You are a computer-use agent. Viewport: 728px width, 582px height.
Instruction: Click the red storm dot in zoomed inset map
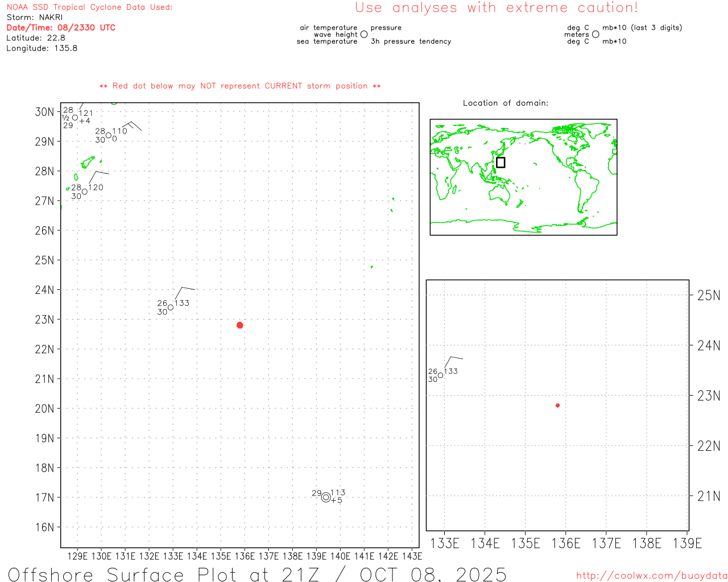click(x=557, y=405)
